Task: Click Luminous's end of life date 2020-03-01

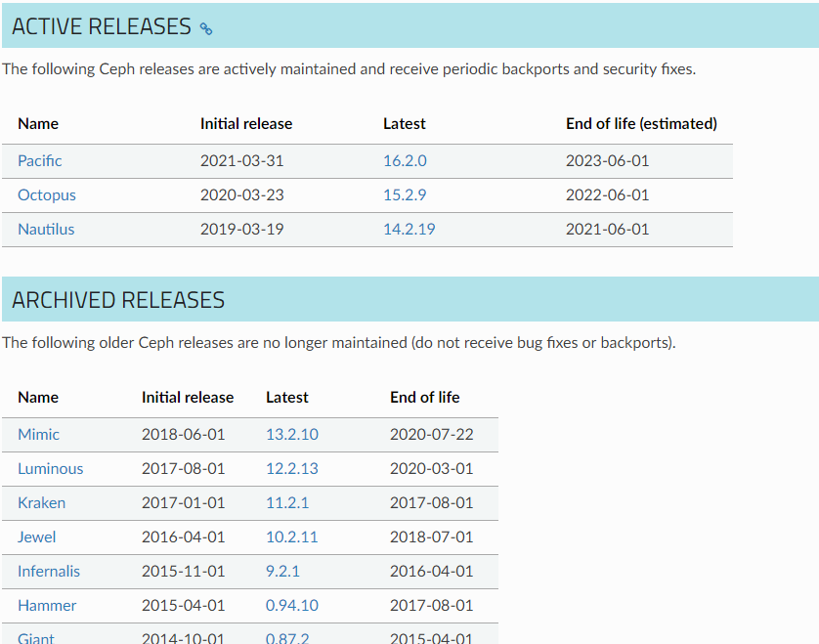Action: click(x=431, y=468)
